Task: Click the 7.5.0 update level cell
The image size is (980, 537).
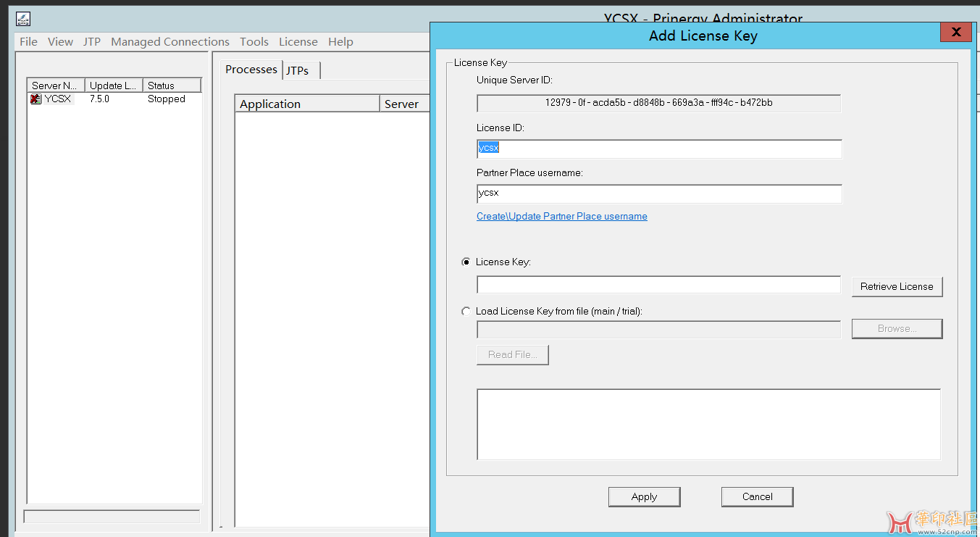Action: 100,99
